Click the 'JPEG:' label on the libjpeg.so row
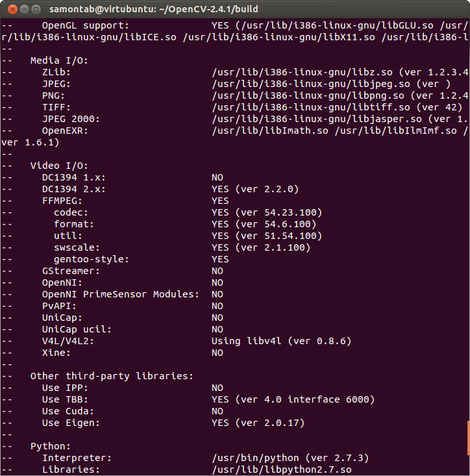The width and height of the screenshot is (470, 476). point(56,84)
